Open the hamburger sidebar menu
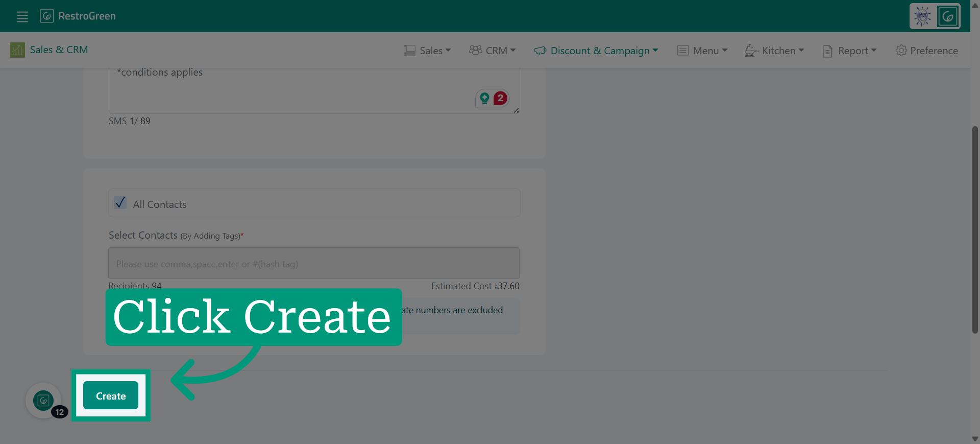Image resolution: width=980 pixels, height=444 pixels. click(22, 16)
